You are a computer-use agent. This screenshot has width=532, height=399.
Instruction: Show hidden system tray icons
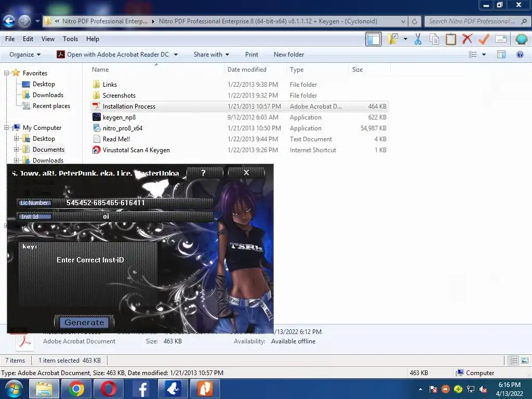[420, 389]
